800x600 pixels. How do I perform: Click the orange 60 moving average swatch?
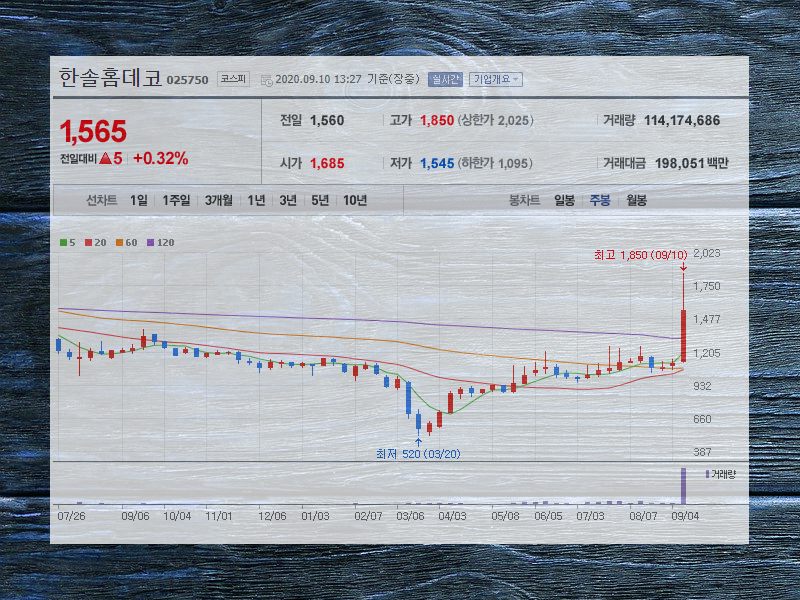(119, 243)
